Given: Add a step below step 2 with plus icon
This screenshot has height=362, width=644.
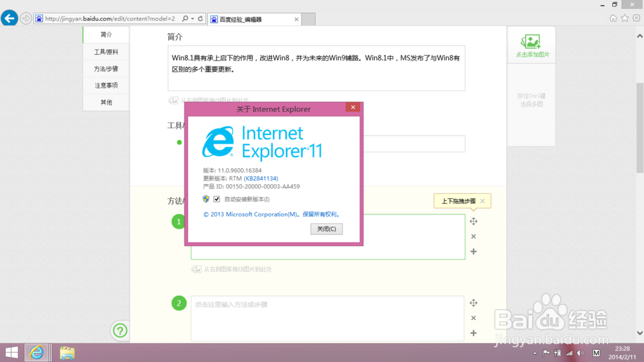Looking at the screenshot, I should click(473, 333).
